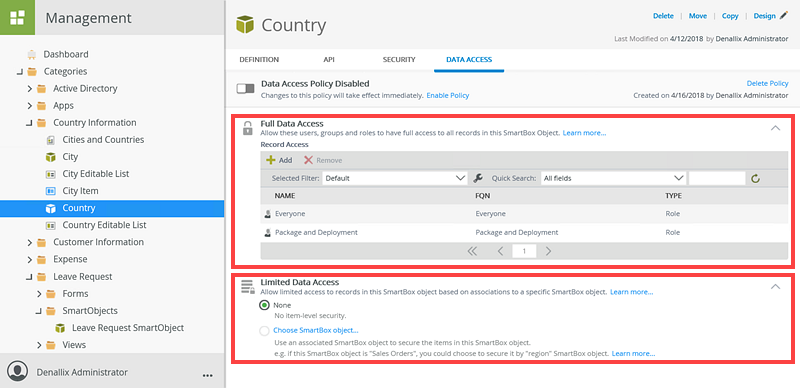800x388 pixels.
Task: Click Move in the header actions
Action: (x=698, y=16)
